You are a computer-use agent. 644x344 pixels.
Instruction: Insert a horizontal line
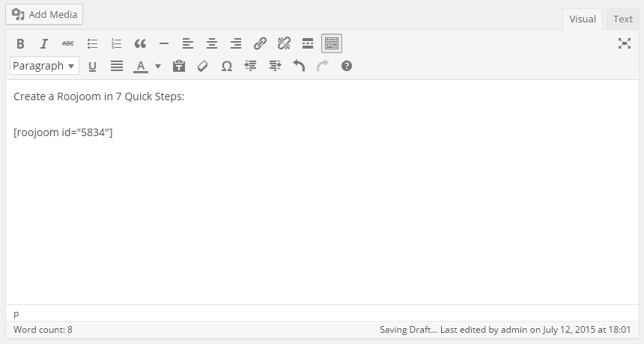pyautogui.click(x=164, y=43)
